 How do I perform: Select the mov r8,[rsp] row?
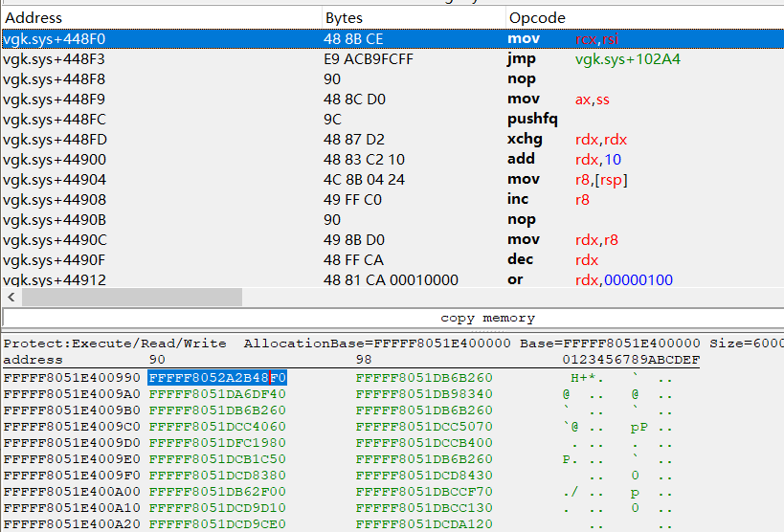point(392,180)
